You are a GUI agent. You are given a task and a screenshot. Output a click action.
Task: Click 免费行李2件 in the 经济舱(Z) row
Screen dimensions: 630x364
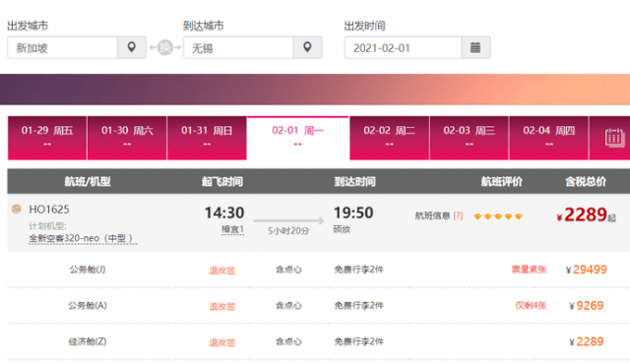pyautogui.click(x=358, y=341)
